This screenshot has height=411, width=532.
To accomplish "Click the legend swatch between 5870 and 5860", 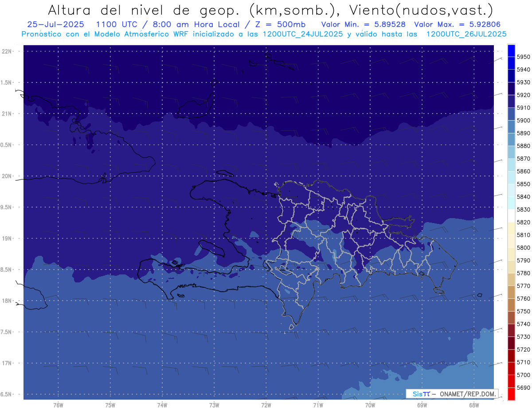I will pyautogui.click(x=511, y=165).
